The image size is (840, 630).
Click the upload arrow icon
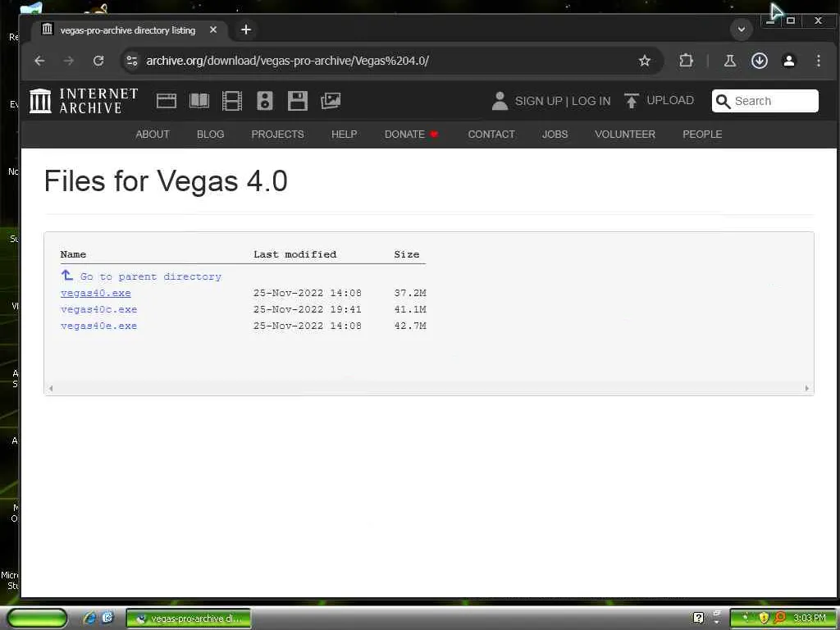tap(631, 101)
